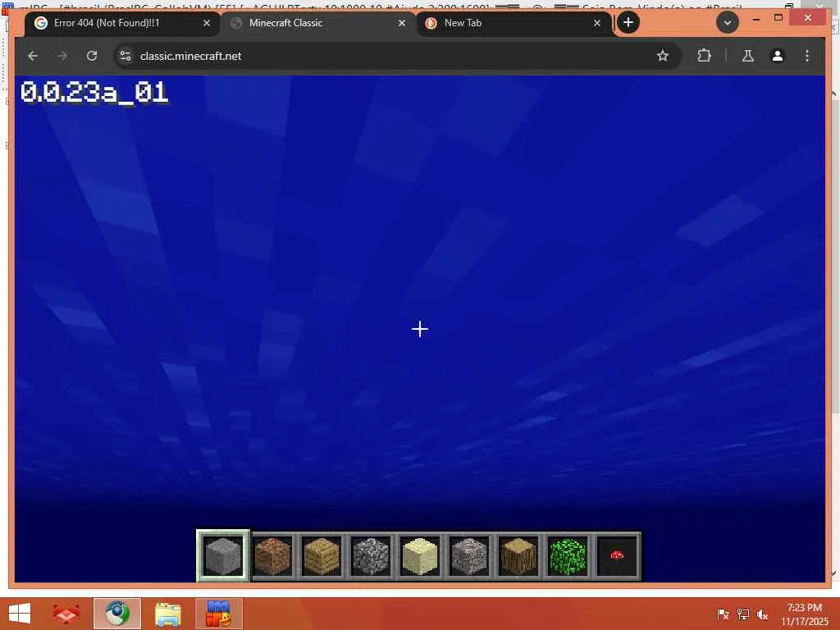Switch to the Minecraft Classic tab
This screenshot has width=840, height=630.
pyautogui.click(x=317, y=23)
